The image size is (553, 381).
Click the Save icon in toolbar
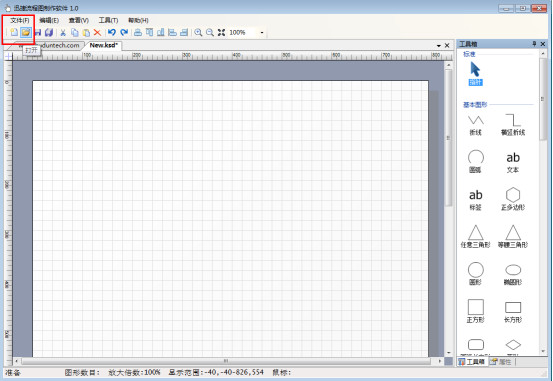pyautogui.click(x=38, y=32)
